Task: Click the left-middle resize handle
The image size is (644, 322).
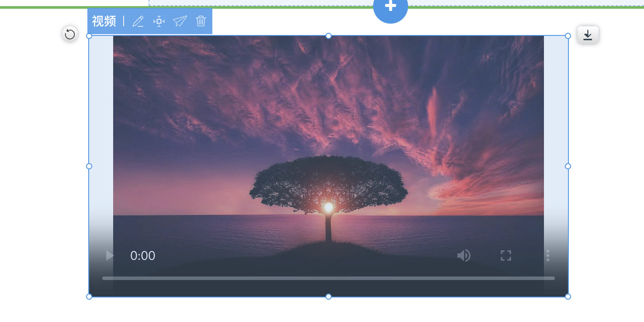Action: tap(89, 166)
